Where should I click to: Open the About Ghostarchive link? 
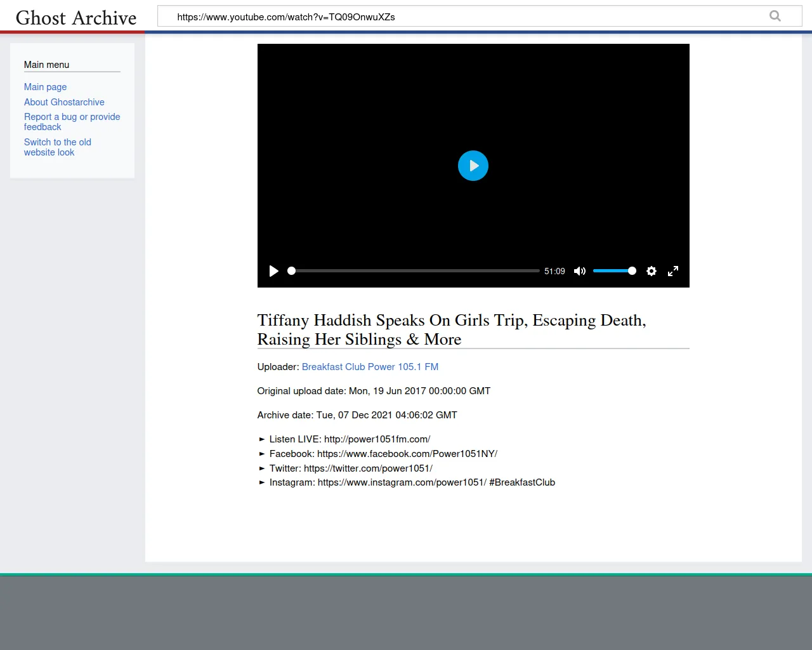click(64, 102)
